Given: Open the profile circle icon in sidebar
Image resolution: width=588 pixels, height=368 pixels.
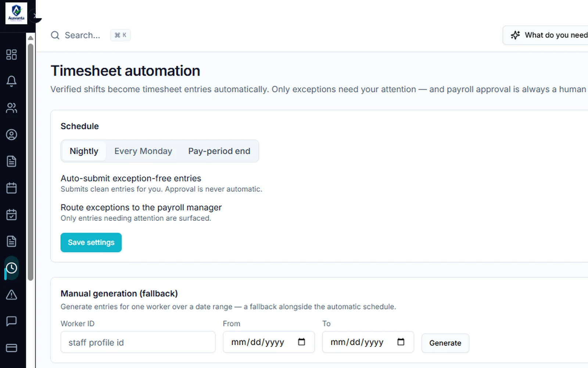Looking at the screenshot, I should (11, 135).
